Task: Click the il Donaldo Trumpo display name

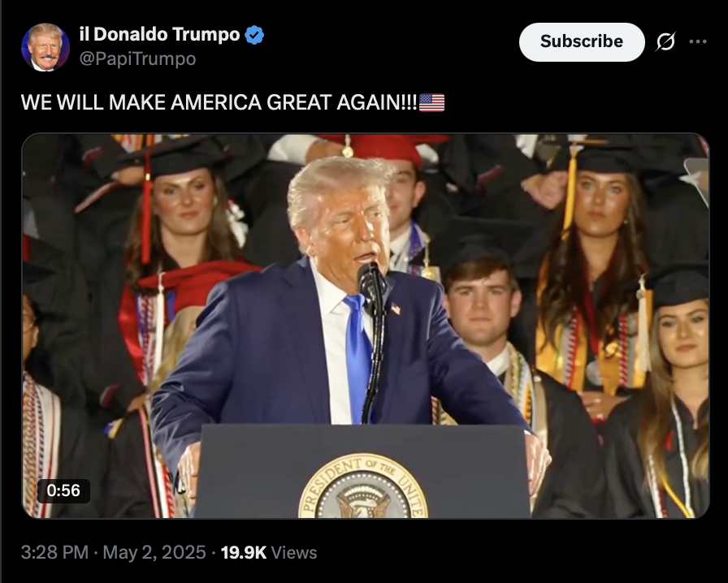Action: pos(160,34)
